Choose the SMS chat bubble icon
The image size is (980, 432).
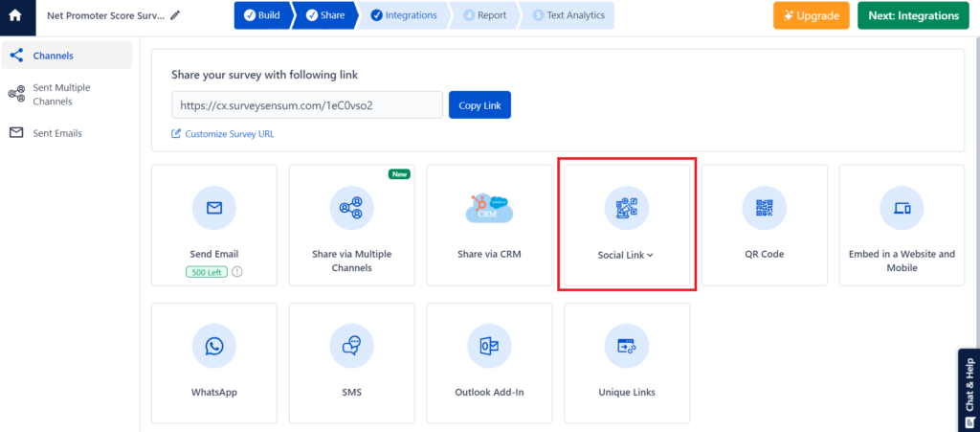pyautogui.click(x=351, y=346)
